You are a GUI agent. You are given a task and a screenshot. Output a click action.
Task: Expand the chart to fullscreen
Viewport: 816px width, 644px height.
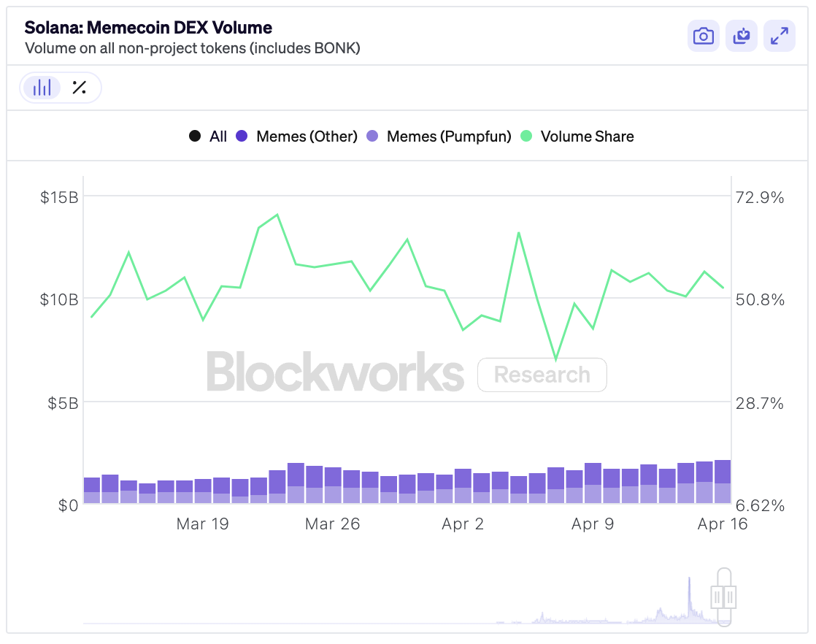pos(780,36)
